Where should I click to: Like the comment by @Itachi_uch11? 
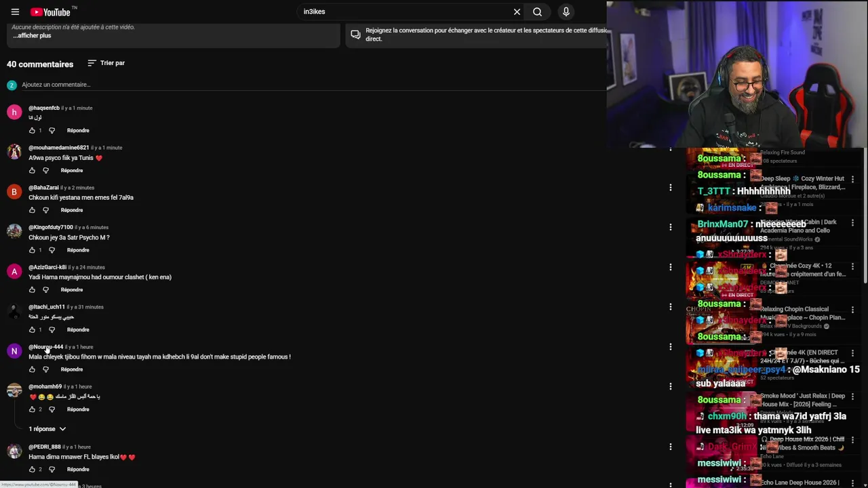pyautogui.click(x=32, y=329)
